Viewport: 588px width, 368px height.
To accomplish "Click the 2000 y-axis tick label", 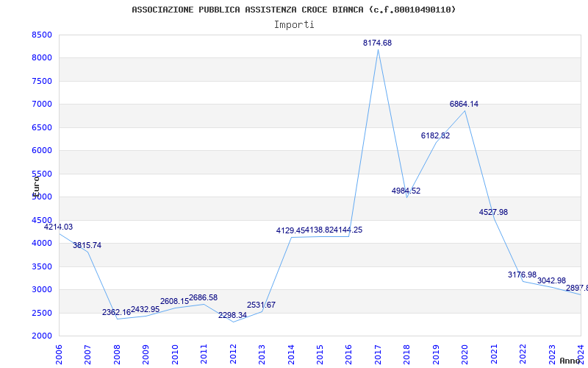I will pyautogui.click(x=42, y=336).
